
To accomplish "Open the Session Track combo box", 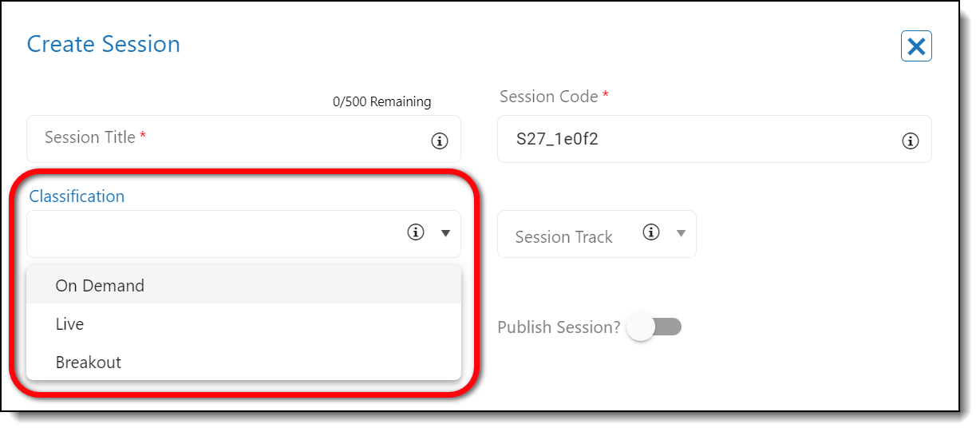I will 575,236.
